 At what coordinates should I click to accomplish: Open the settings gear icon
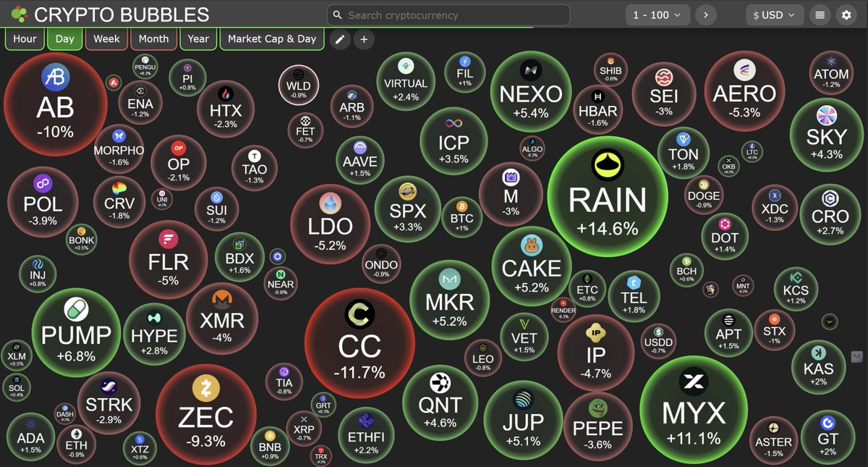[x=846, y=14]
